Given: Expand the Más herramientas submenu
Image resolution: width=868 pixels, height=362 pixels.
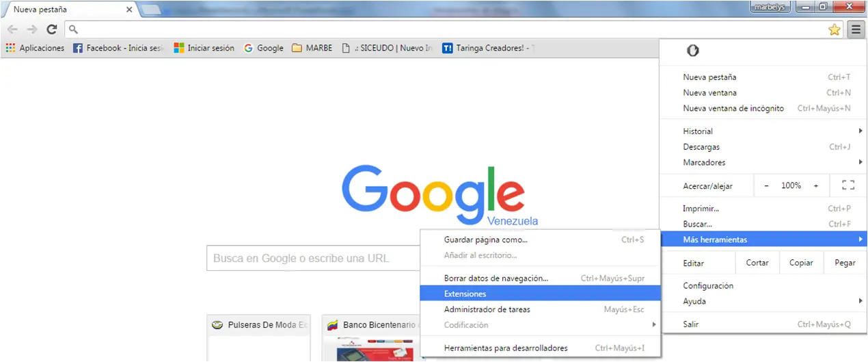Looking at the screenshot, I should click(x=763, y=240).
